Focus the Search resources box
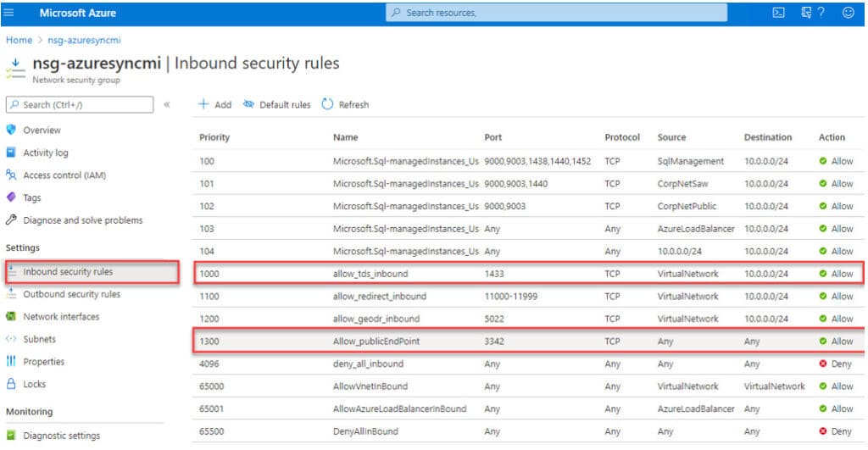Image resolution: width=868 pixels, height=450 pixels. pos(556,12)
